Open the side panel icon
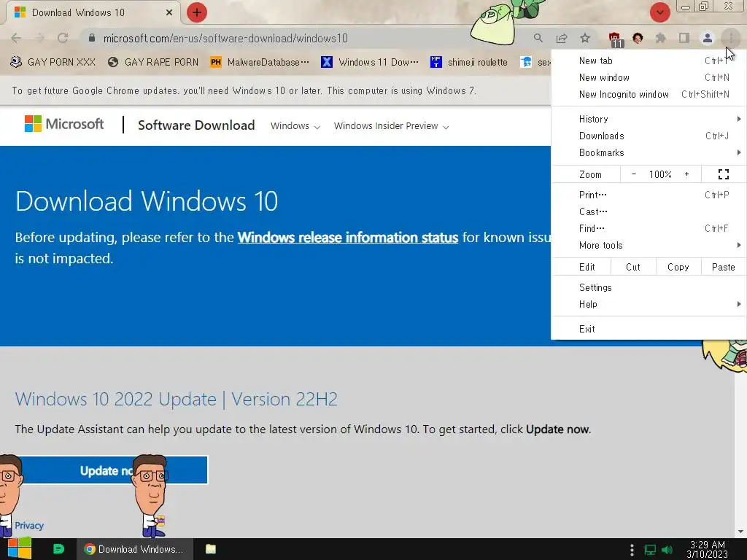747x560 pixels. pos(684,38)
